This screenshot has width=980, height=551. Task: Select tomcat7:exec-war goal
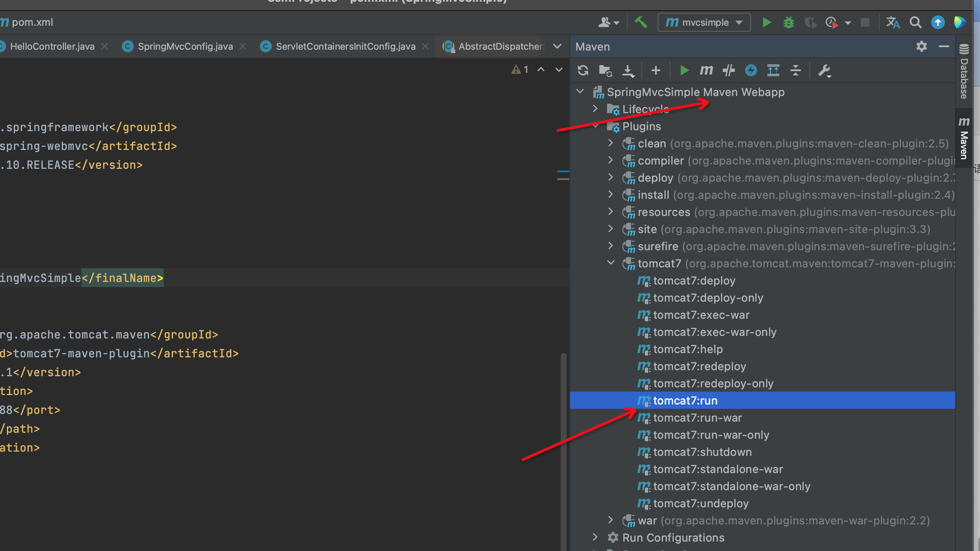pyautogui.click(x=762, y=315)
